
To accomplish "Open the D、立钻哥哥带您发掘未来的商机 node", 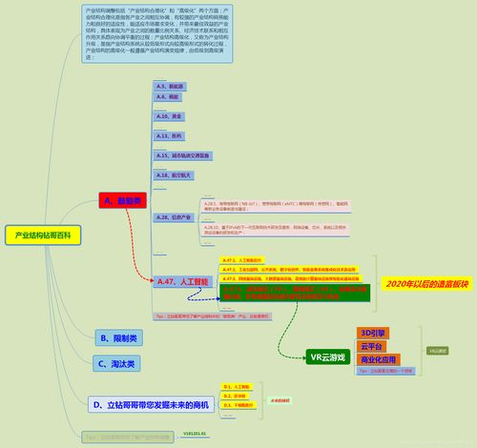I will (151, 404).
